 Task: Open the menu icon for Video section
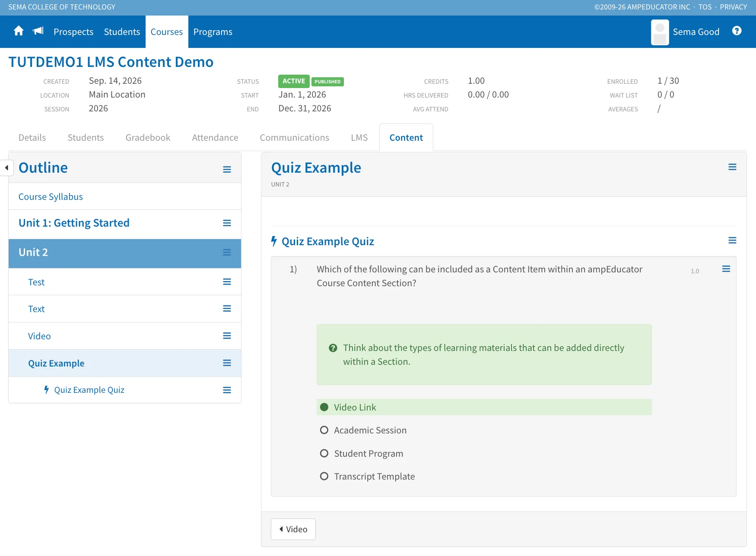tap(227, 336)
